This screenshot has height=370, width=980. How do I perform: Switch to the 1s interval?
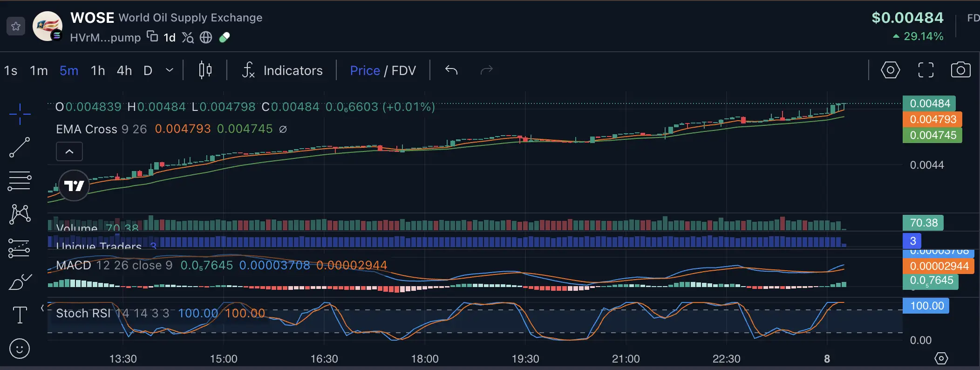click(x=11, y=70)
